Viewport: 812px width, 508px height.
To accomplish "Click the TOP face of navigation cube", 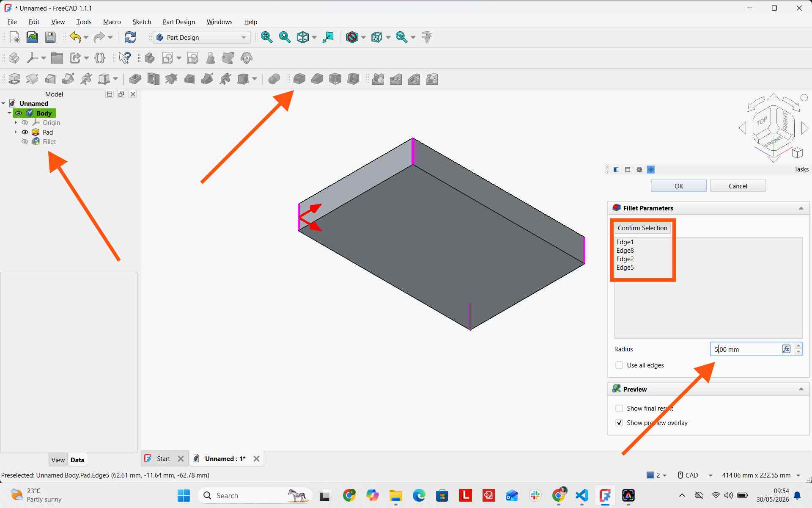I will pos(762,121).
